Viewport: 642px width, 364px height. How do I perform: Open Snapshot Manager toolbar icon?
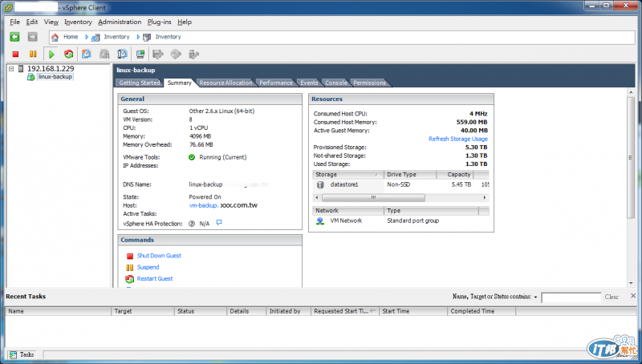(122, 54)
